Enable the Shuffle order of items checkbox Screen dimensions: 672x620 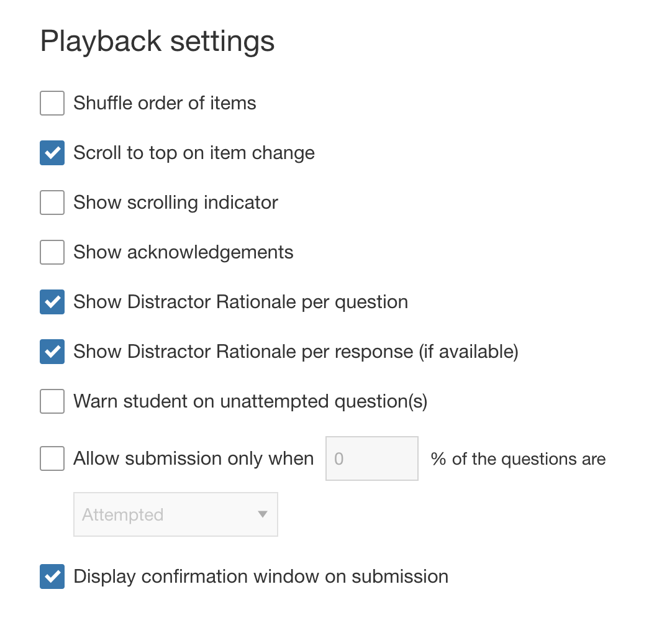pyautogui.click(x=52, y=103)
